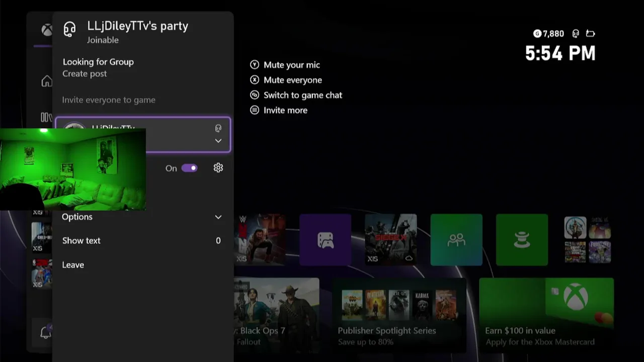Open Earn $100 in value Mastercard card
The image size is (644, 362).
[546, 315]
